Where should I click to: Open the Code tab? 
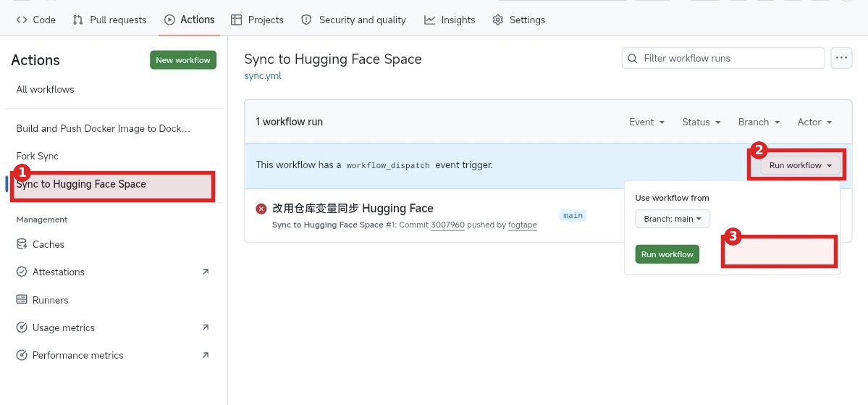point(36,20)
